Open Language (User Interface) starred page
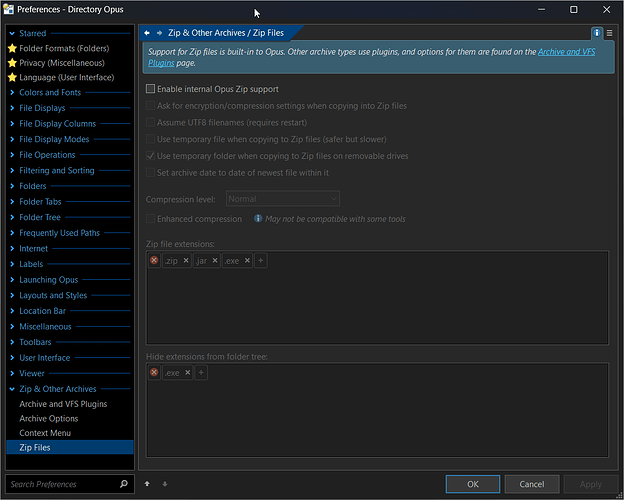 66,77
